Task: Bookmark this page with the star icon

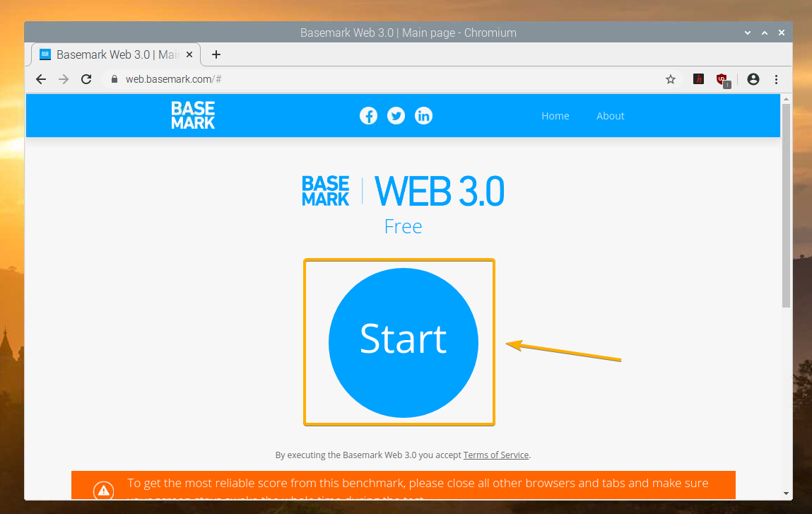Action: click(671, 79)
